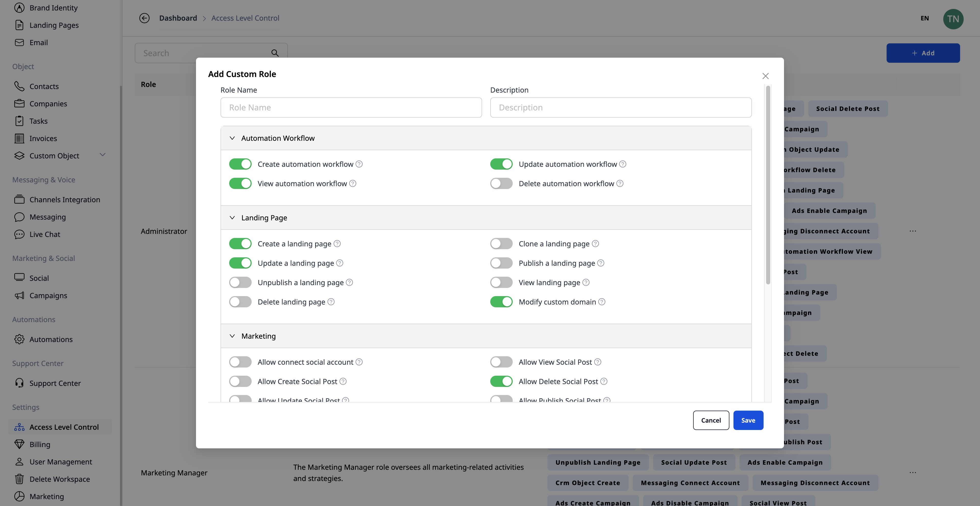Open Campaigns menu item in sidebar

(x=48, y=295)
